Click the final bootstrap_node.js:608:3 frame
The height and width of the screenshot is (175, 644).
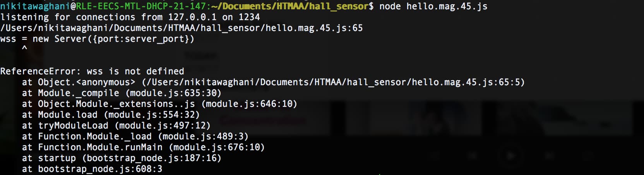(x=92, y=169)
